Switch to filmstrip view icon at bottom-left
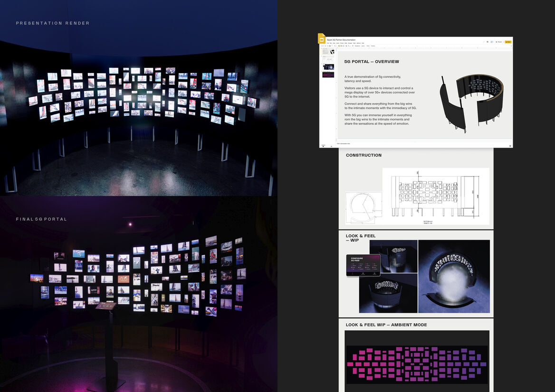 pos(323,146)
